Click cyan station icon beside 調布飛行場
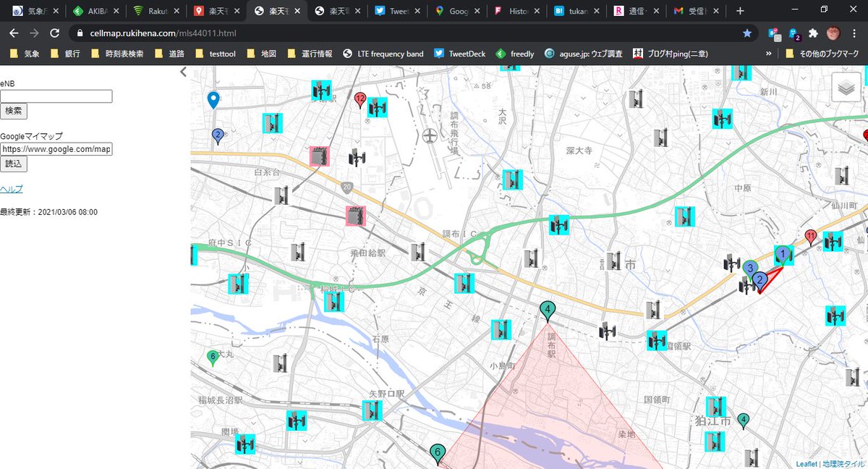 [512, 179]
